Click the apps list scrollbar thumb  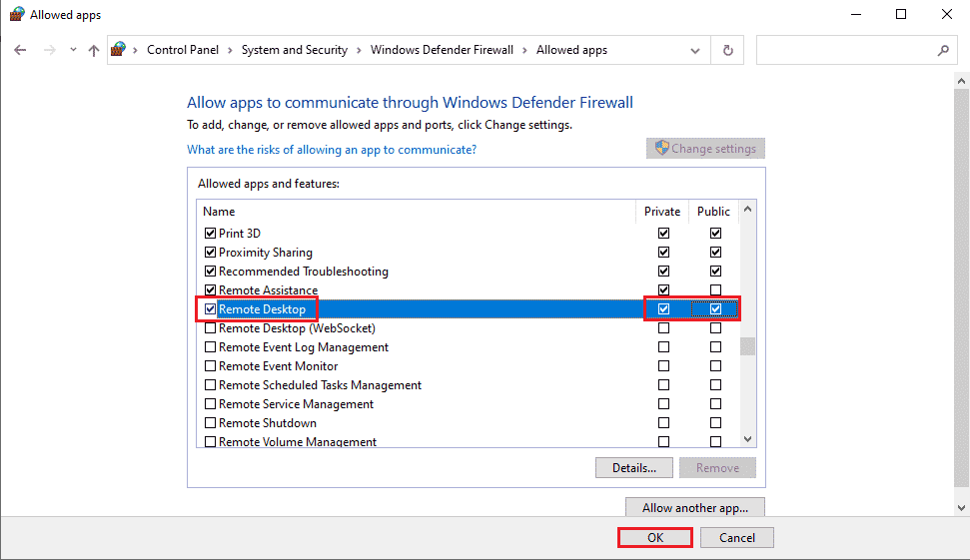coord(747,346)
